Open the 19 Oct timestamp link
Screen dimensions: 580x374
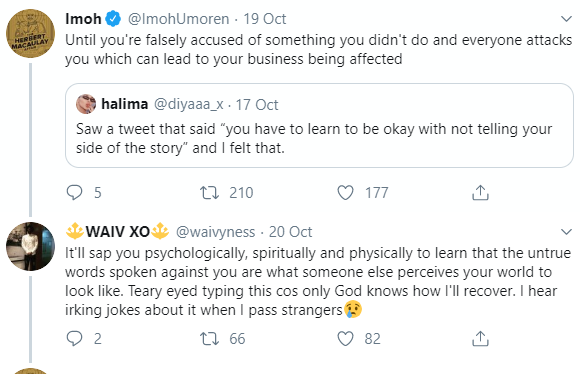tap(264, 19)
